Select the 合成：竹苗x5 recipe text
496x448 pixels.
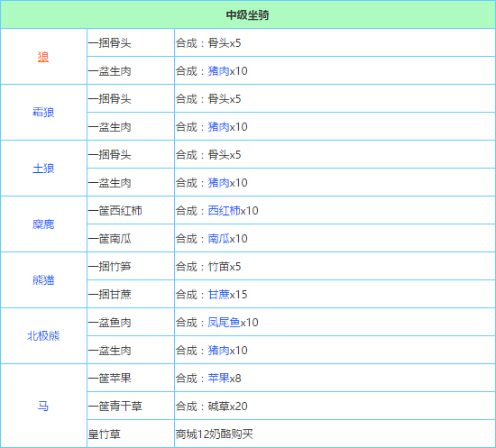coord(208,267)
